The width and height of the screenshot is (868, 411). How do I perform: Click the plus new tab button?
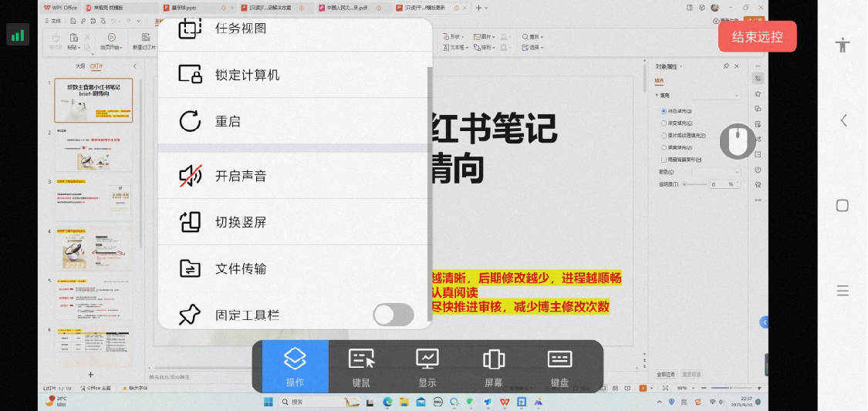pos(479,8)
